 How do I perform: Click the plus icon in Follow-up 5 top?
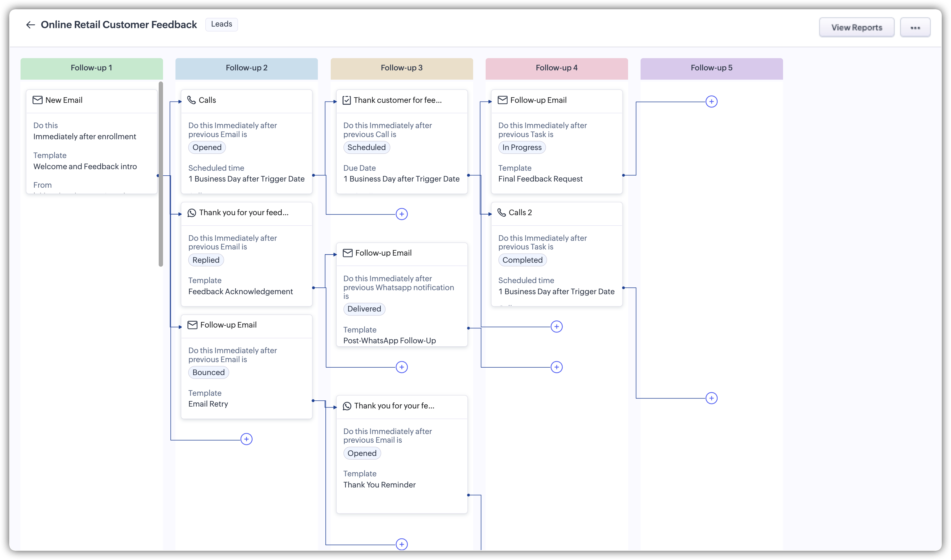click(711, 102)
